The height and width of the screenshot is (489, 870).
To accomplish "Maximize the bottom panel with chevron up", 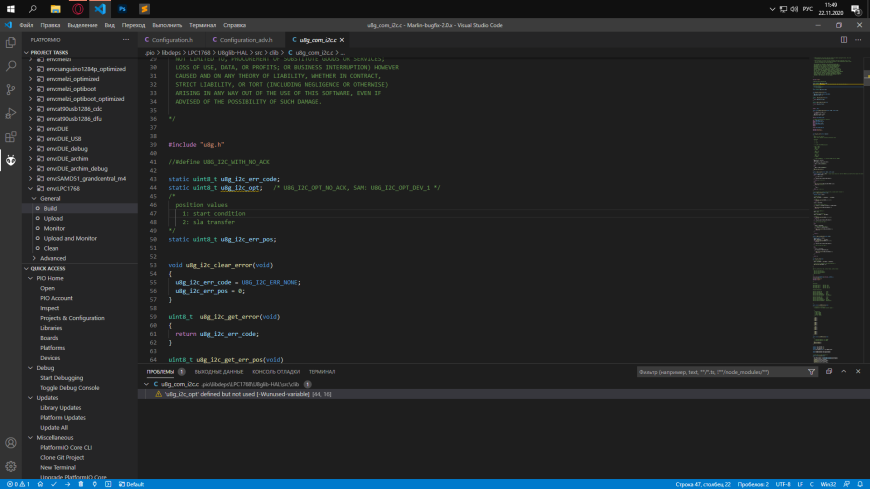I will click(x=845, y=371).
